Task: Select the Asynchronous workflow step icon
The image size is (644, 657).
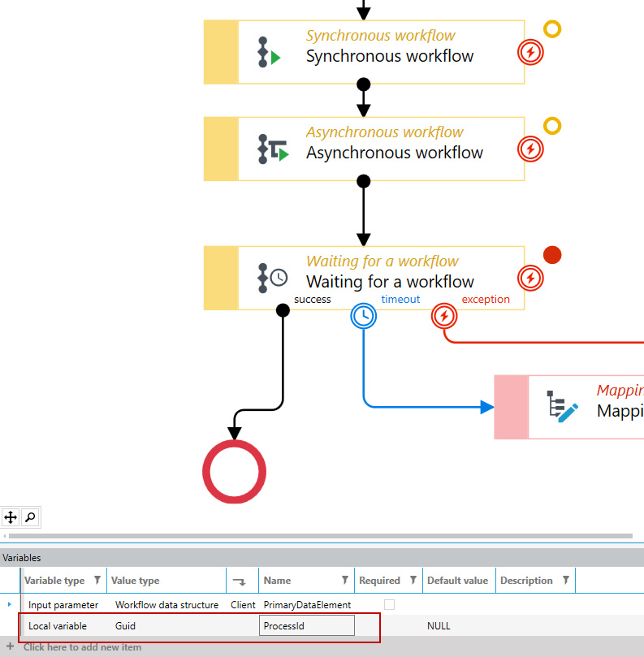Action: (272, 149)
